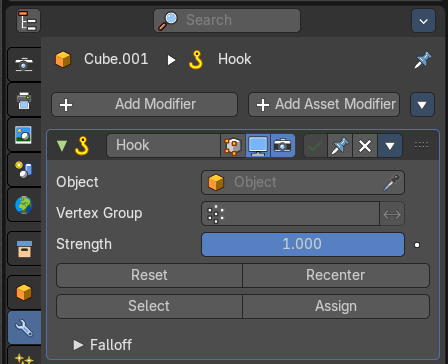448x364 pixels.
Task: Click the Assign button
Action: click(x=336, y=306)
